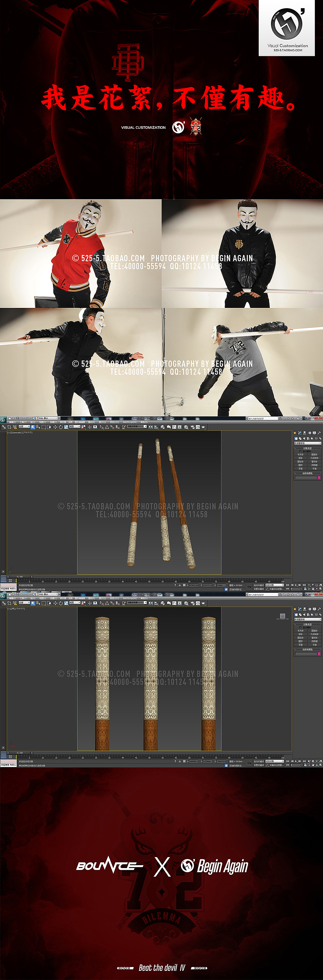Screen dimensions: 323x980
Task: Go to start frame in upper 3ds Max playback controls
Action: tap(287, 585)
